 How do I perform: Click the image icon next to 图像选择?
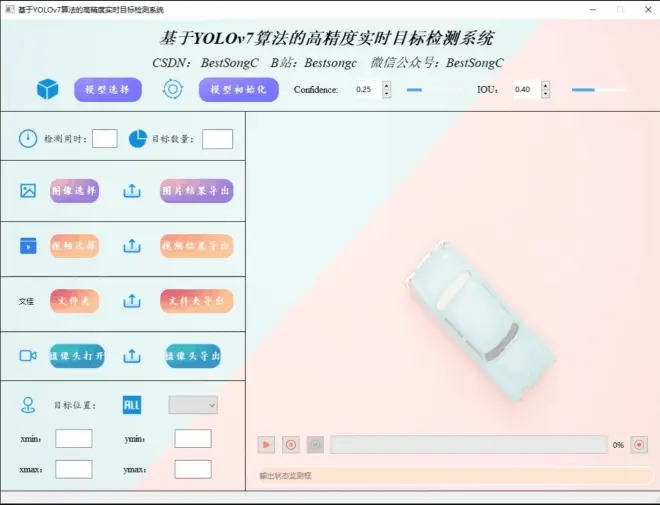click(x=28, y=190)
